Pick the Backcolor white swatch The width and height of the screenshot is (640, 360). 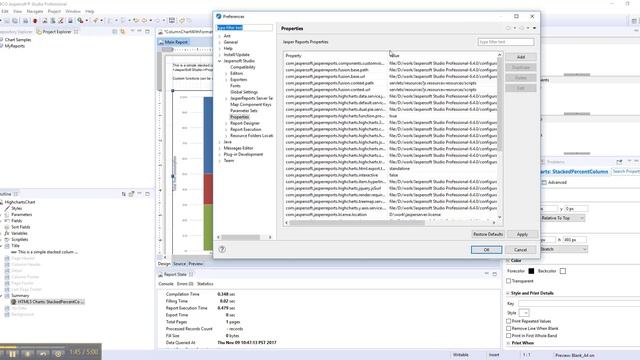(563, 271)
